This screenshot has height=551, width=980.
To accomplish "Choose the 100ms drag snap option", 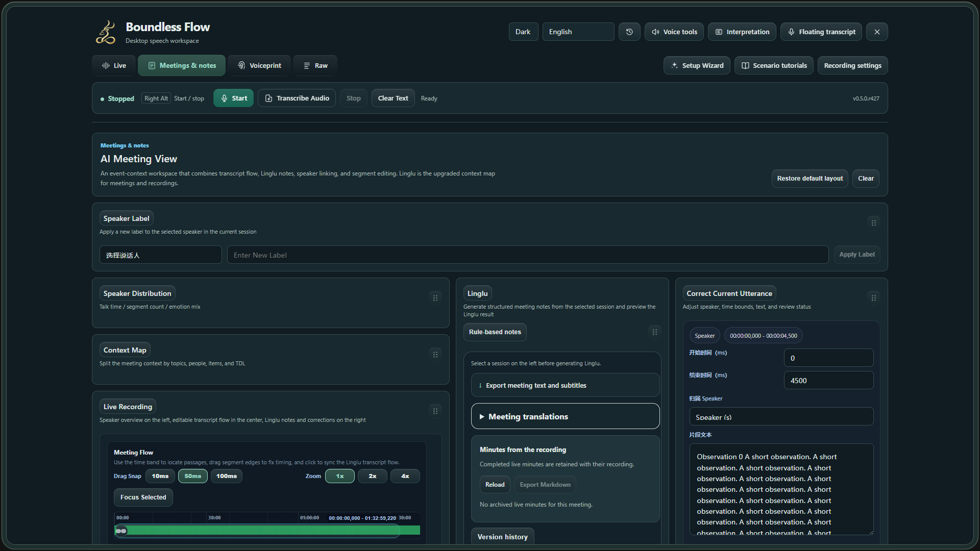I will coord(227,476).
